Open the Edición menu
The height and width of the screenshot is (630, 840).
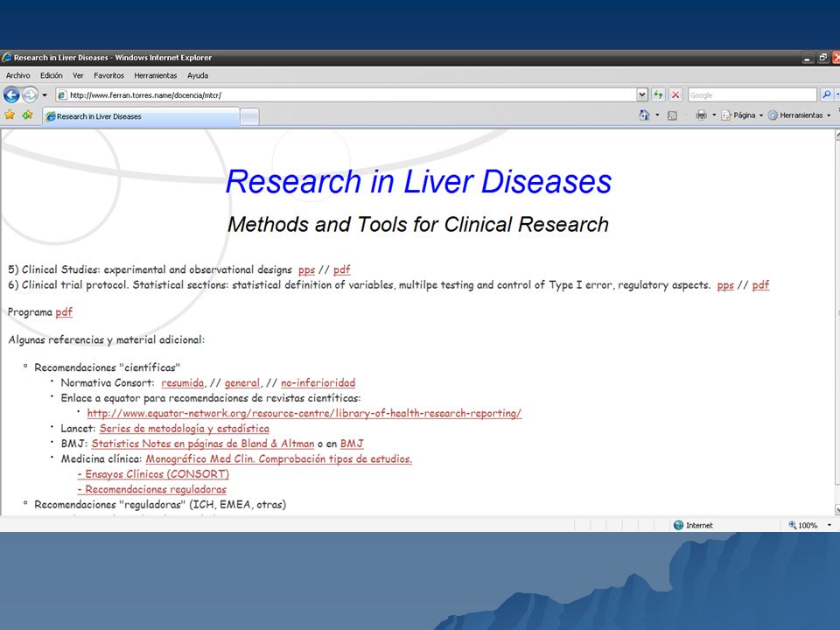pos(52,75)
